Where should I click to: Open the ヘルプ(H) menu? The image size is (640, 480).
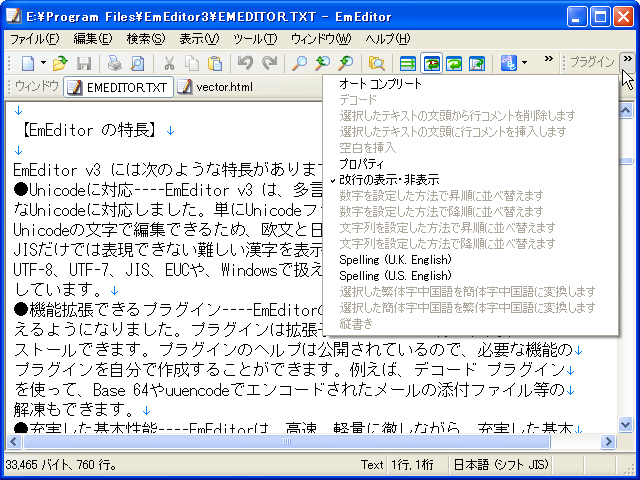(387, 39)
